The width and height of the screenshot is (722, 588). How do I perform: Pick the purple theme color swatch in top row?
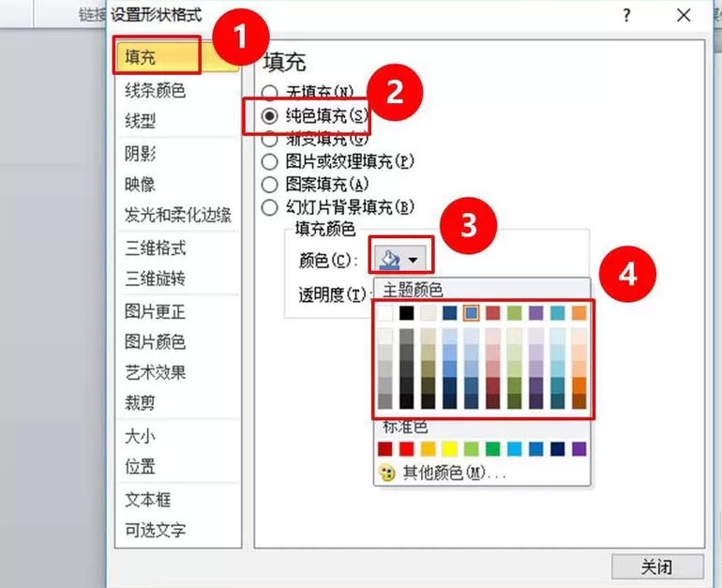(x=536, y=313)
